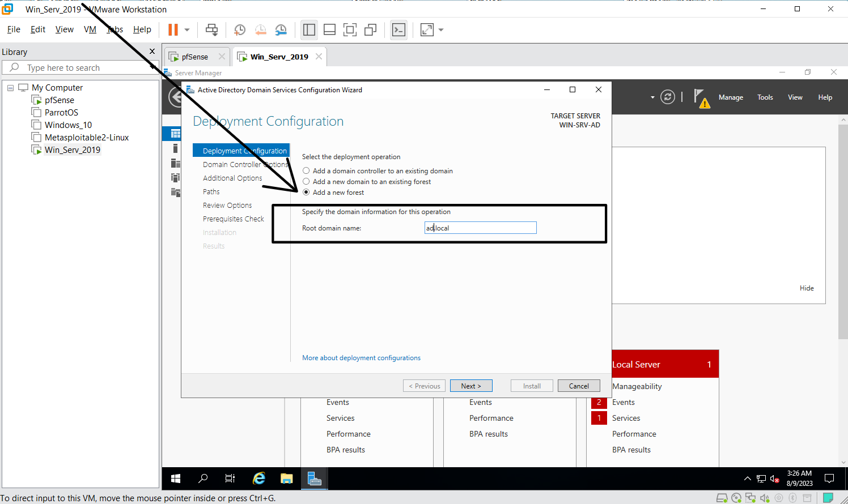Image resolution: width=848 pixels, height=504 pixels.
Task: Open the Server Manager Manage menu
Action: [x=731, y=97]
